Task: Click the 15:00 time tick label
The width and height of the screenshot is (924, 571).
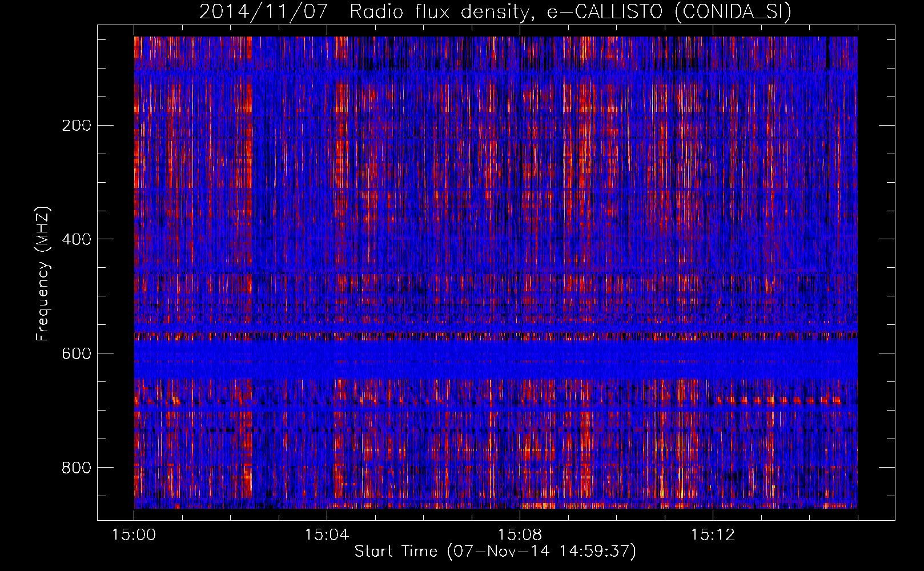Action: [x=134, y=535]
